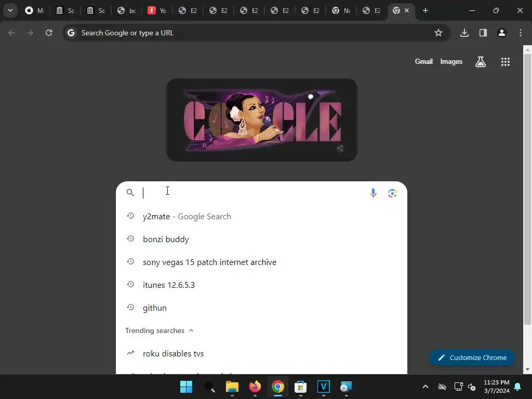Start voice search with microphone

[x=373, y=193]
